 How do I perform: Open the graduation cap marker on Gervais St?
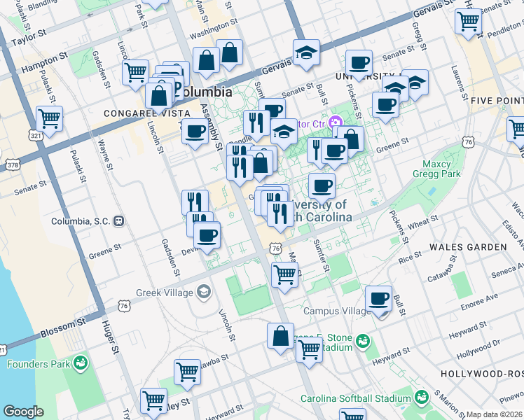pyautogui.click(x=306, y=52)
